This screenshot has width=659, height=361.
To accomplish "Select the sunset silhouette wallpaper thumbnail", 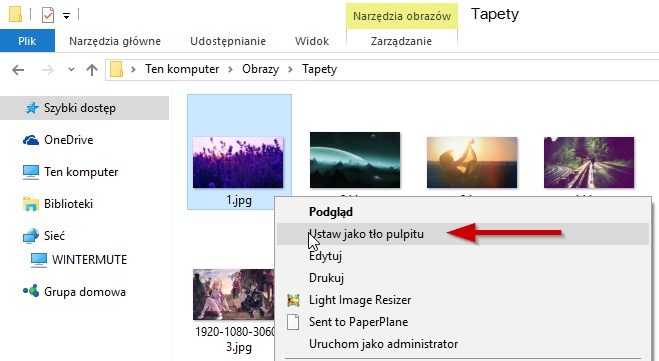I will point(472,162).
